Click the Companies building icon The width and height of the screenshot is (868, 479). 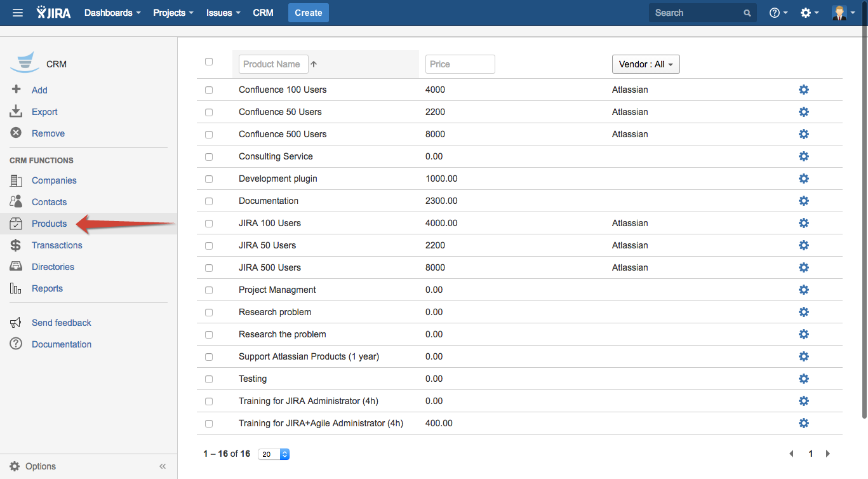coord(16,180)
